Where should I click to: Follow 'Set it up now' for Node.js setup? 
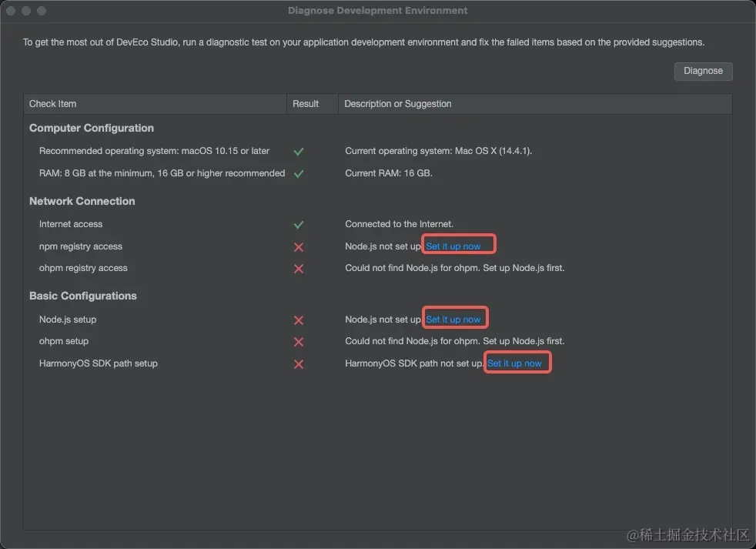click(453, 320)
